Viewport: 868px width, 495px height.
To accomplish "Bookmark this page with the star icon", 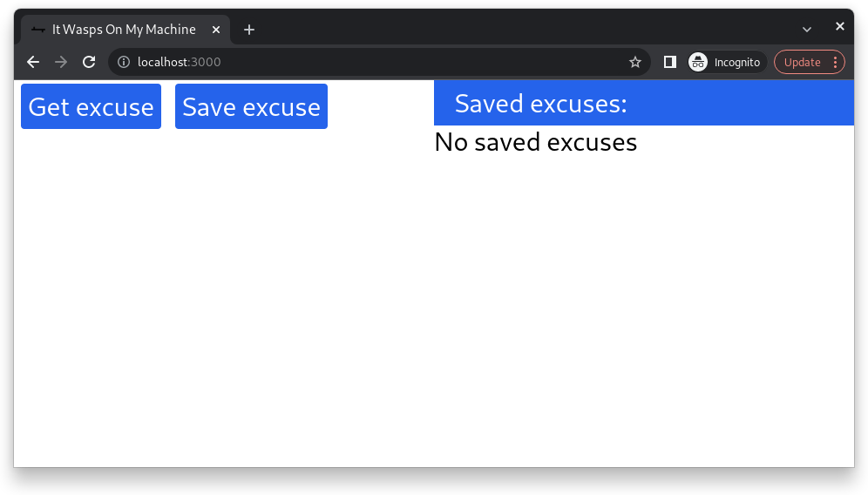I will coord(635,62).
